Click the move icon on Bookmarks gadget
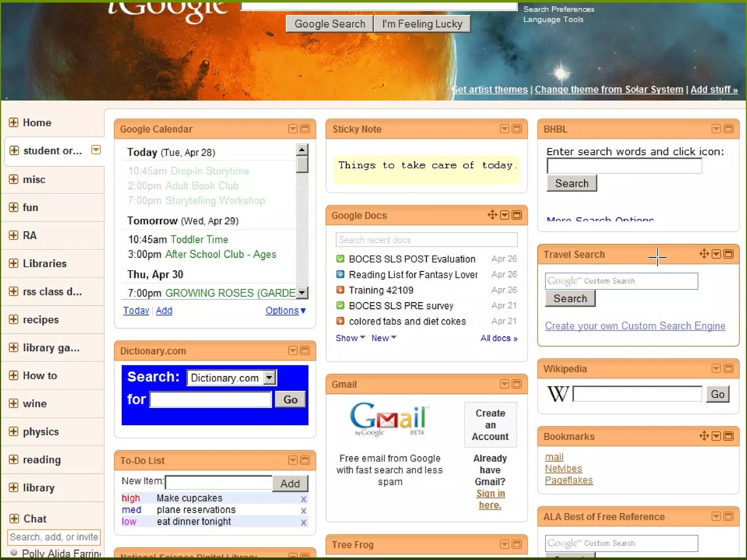Screen dimensions: 747x560 pos(704,436)
